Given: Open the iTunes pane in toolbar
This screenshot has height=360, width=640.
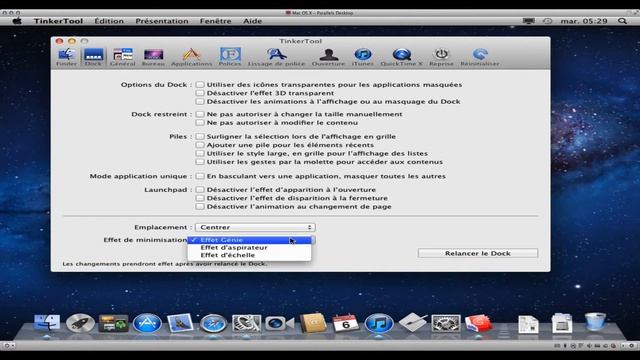Looking at the screenshot, I should click(x=363, y=57).
